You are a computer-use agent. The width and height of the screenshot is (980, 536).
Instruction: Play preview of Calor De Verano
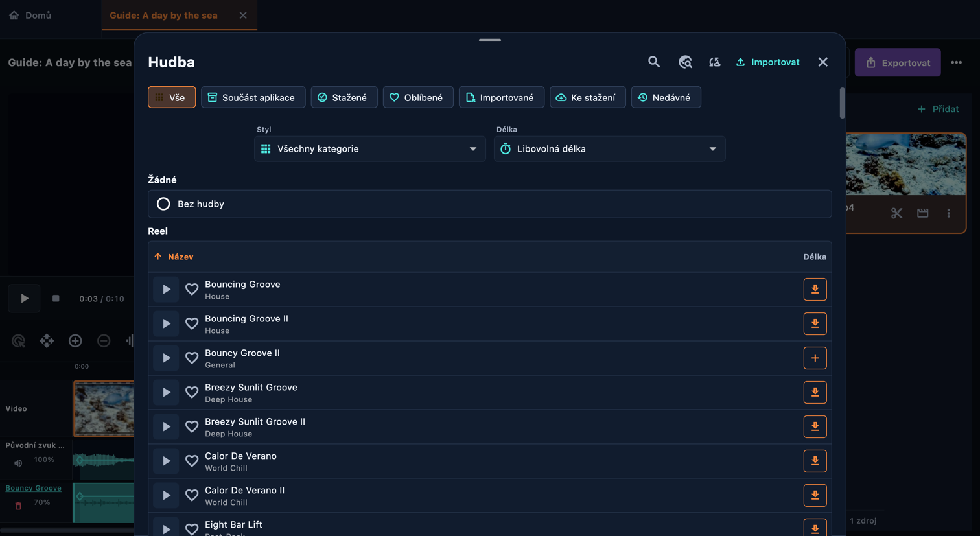[x=166, y=461]
